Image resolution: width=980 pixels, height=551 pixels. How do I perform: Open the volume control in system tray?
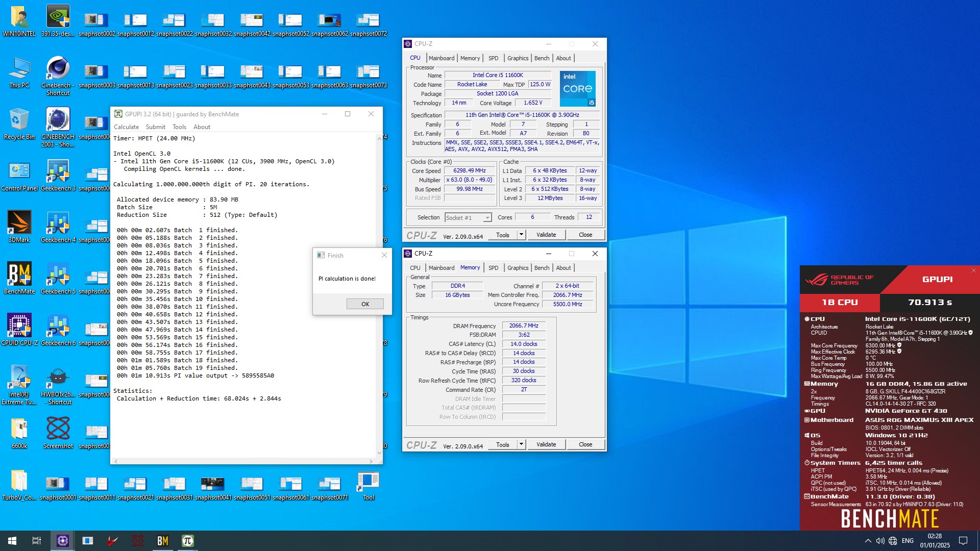(x=880, y=541)
